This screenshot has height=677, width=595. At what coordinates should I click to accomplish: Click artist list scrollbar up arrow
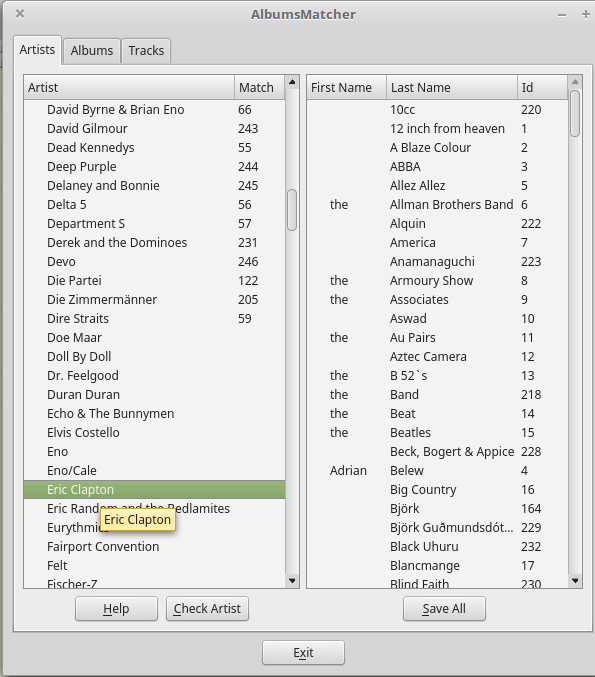coord(292,82)
